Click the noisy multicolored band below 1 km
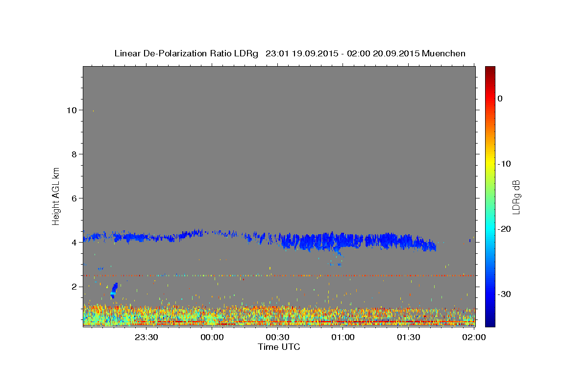 tap(279, 315)
